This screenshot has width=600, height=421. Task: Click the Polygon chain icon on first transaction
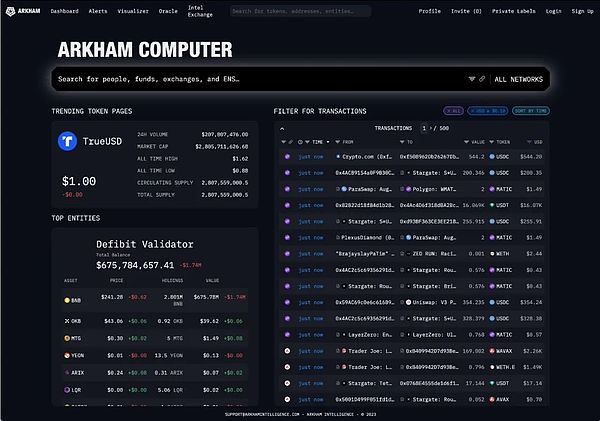(x=287, y=157)
